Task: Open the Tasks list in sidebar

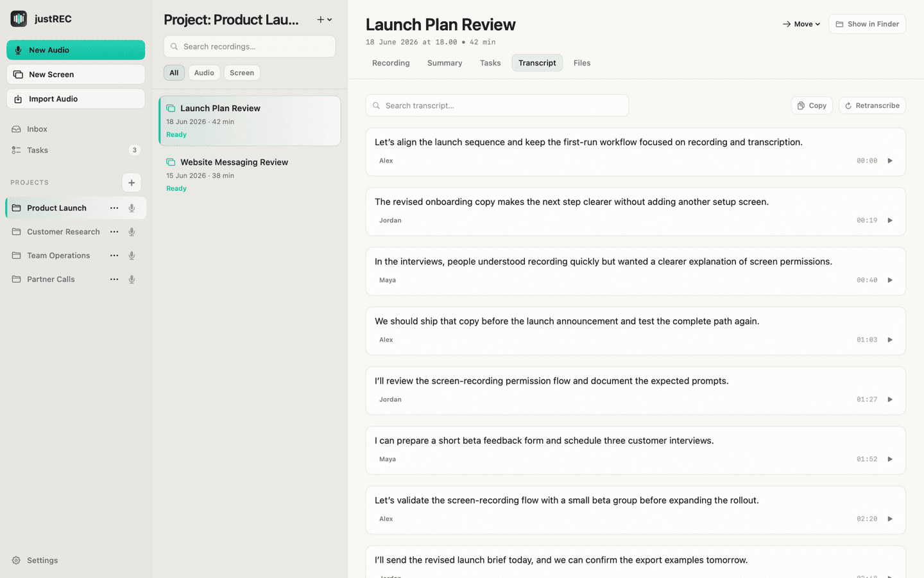Action: click(x=37, y=150)
